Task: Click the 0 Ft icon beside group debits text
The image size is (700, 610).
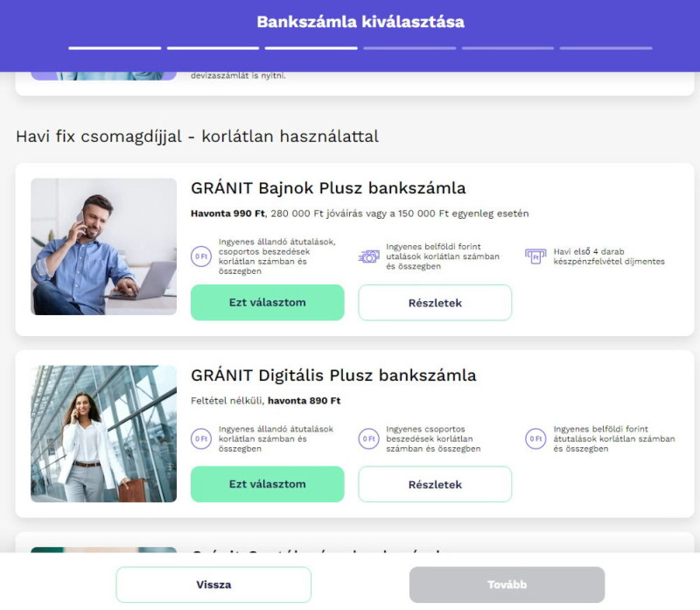Action: tap(368, 438)
